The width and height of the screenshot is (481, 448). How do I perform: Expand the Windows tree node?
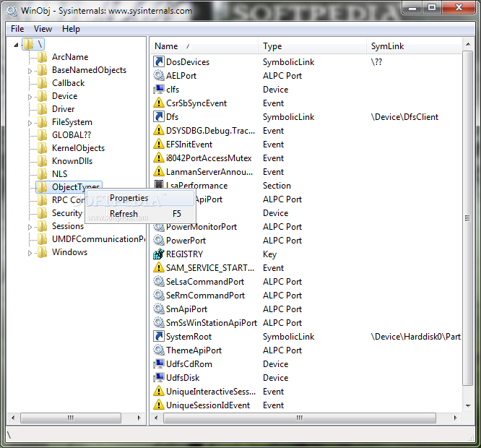pos(30,253)
